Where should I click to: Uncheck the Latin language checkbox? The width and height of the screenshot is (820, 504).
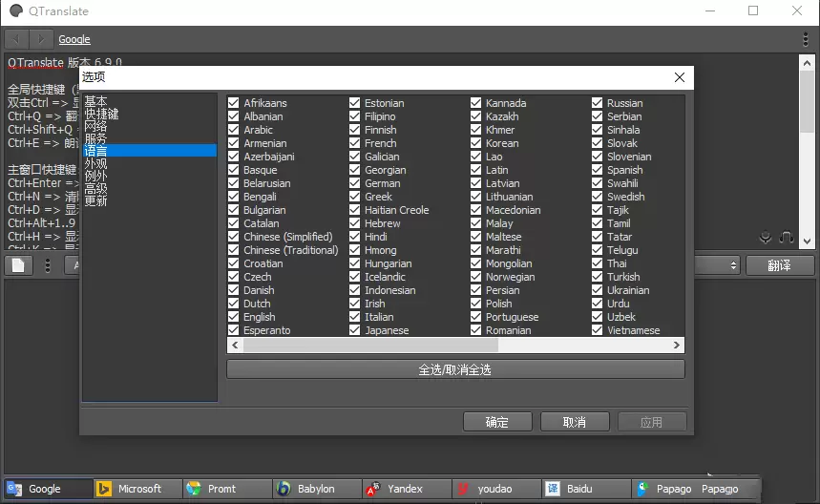(475, 169)
